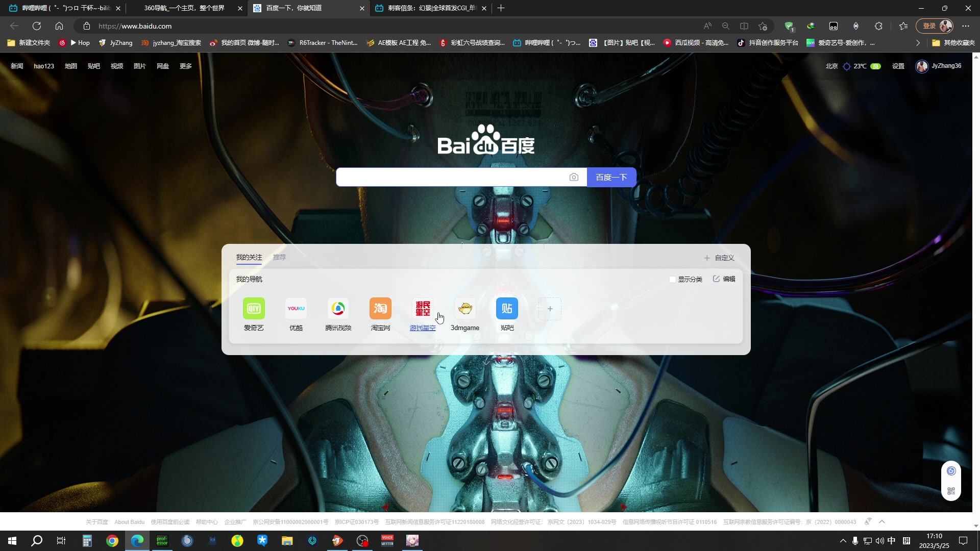Open the JyZhang36 account menu
Viewport: 980px width, 551px height.
(x=939, y=66)
